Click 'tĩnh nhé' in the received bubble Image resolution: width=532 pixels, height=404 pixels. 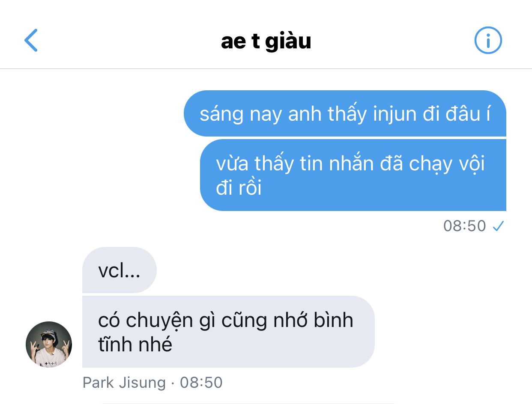135,345
